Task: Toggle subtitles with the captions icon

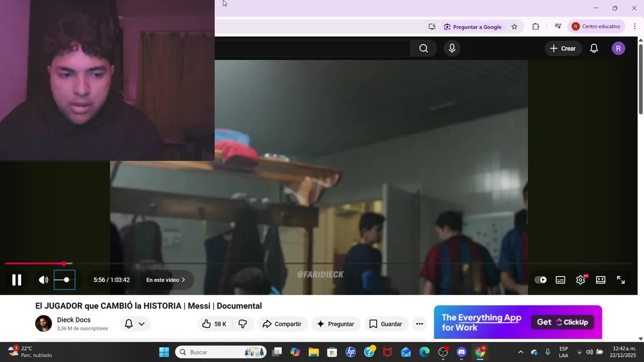Action: 560,280
